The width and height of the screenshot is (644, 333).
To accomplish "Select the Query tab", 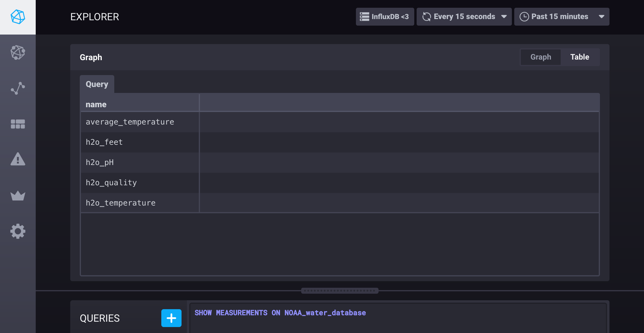I will (97, 84).
